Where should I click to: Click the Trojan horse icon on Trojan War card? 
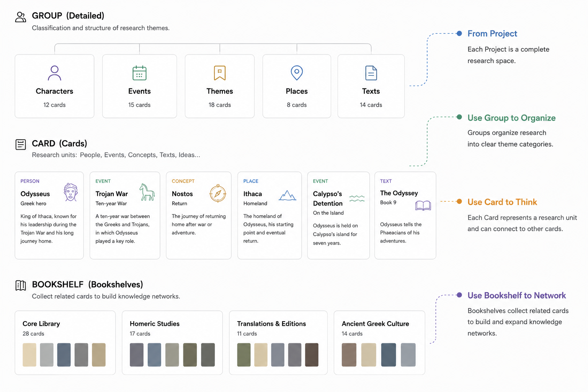pos(147,192)
